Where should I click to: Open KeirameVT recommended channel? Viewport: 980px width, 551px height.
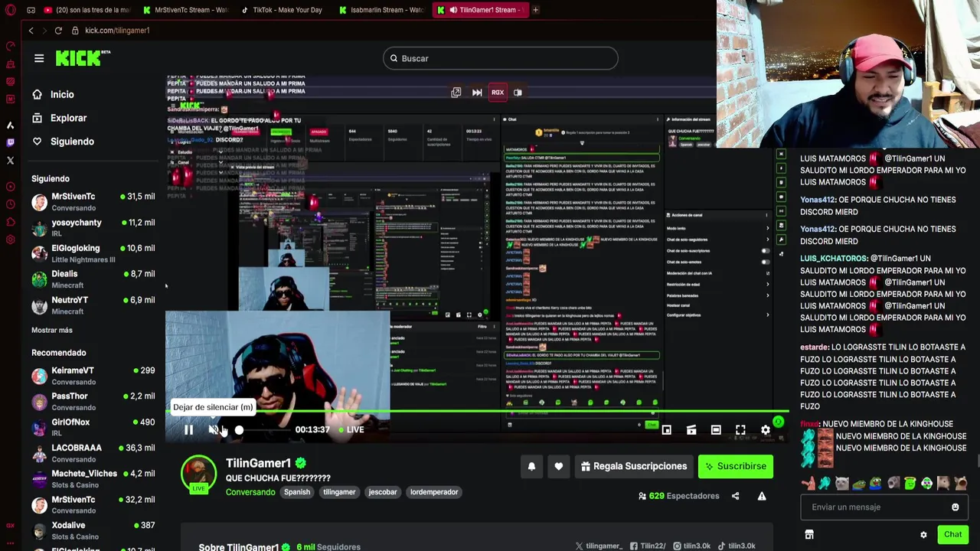pos(93,376)
